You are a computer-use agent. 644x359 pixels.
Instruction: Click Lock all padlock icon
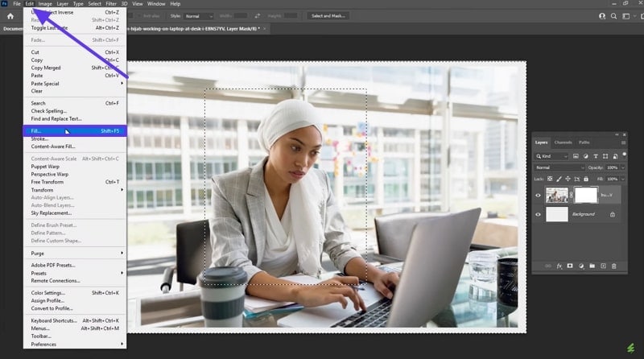click(x=586, y=179)
